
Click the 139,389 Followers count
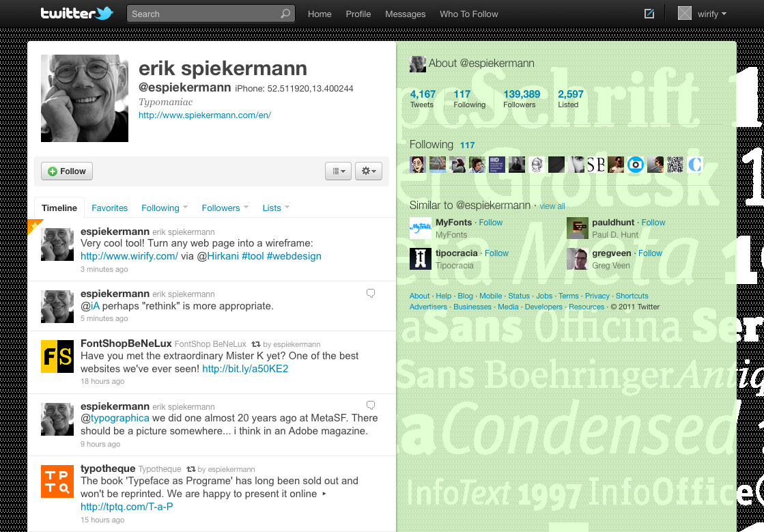[522, 98]
